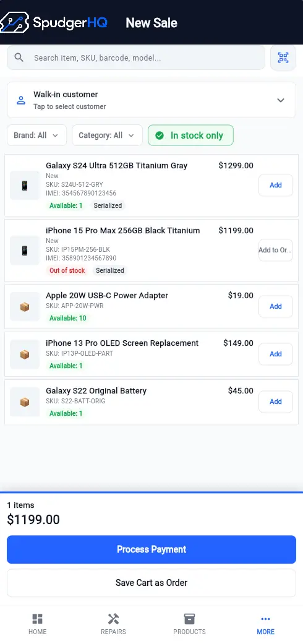Go to Home via grid icon

(37, 619)
